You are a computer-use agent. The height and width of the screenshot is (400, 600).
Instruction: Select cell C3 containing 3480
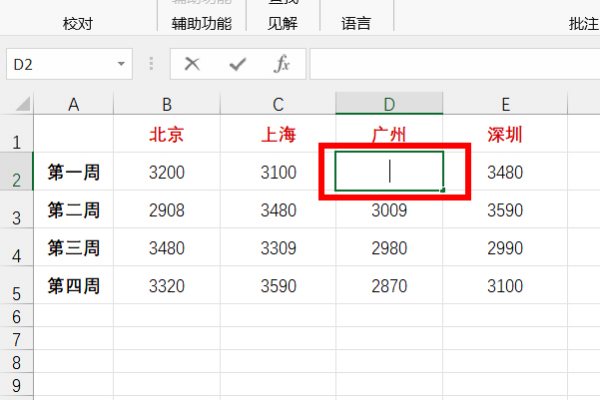278,209
